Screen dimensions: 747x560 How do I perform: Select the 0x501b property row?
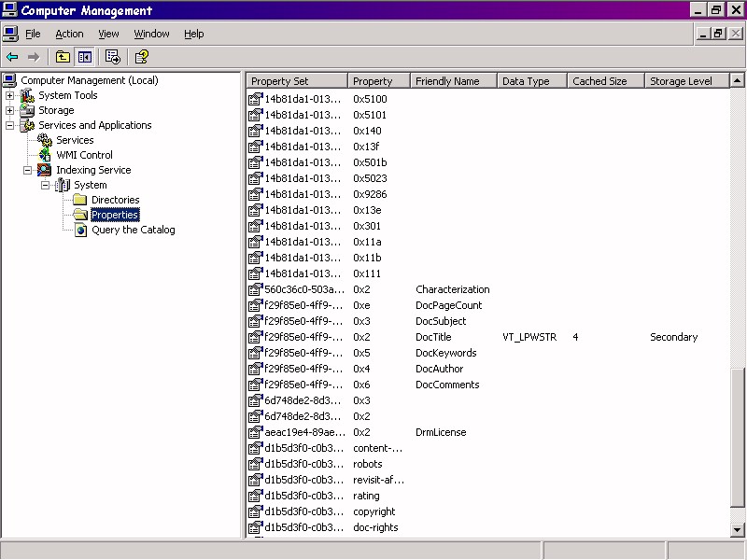pos(488,162)
